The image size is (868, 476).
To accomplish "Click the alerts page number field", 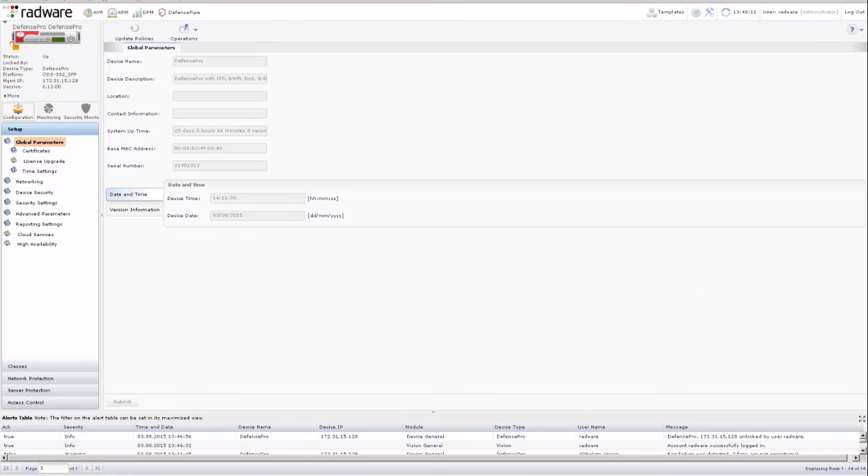I will coord(53,468).
